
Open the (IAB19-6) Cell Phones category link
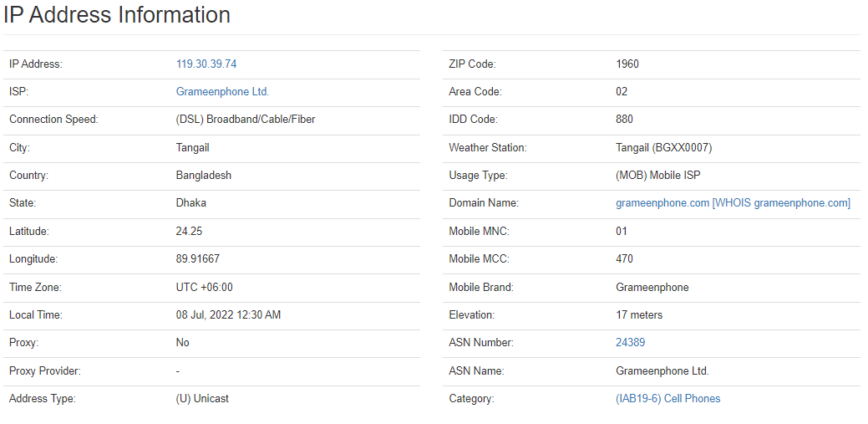pyautogui.click(x=667, y=399)
